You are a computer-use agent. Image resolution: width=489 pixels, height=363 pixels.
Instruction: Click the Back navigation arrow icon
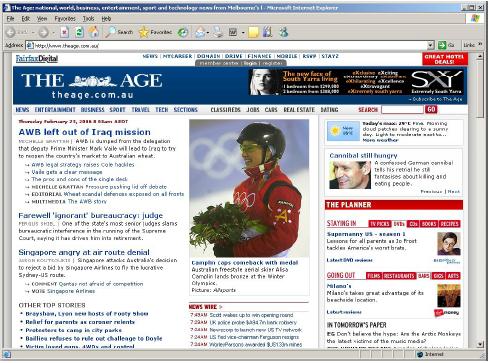pyautogui.click(x=10, y=32)
